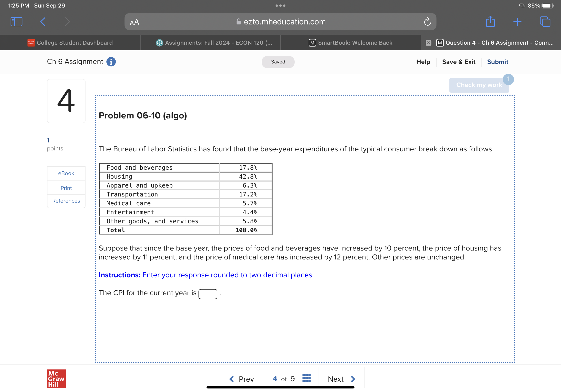Viewport: 561px width, 392px height.
Task: Open the Safari sidebar
Action: [x=16, y=22]
